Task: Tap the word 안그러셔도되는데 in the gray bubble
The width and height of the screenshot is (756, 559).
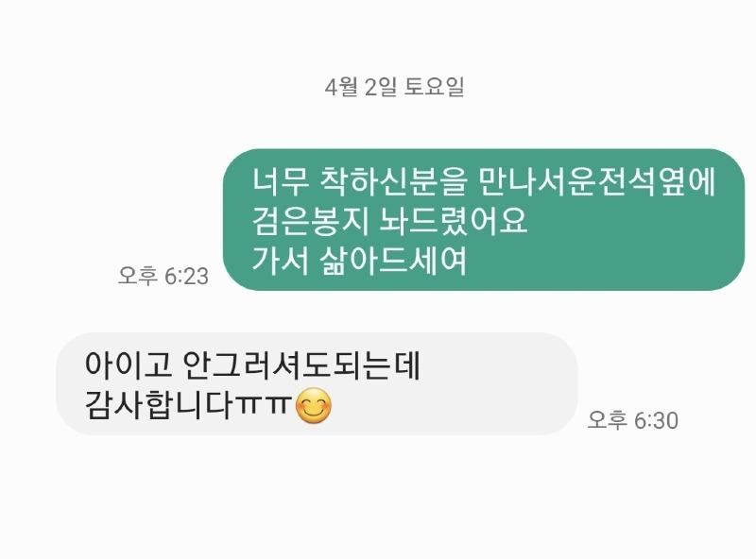Action: point(301,365)
